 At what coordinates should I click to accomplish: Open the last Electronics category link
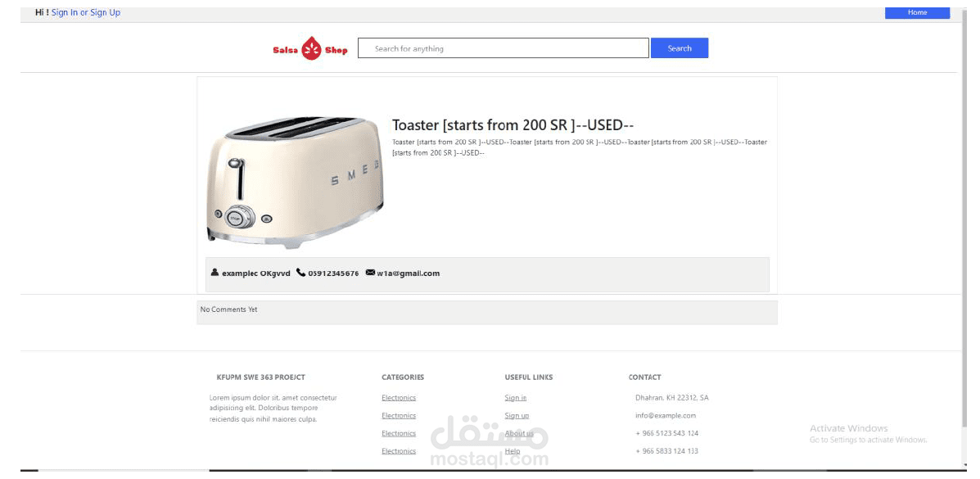[x=399, y=451]
